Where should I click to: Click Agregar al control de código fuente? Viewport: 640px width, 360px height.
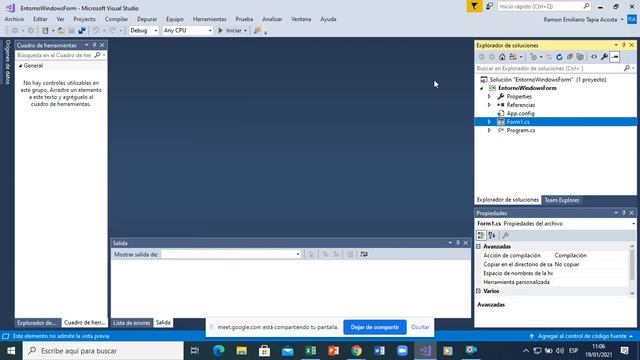tap(582, 336)
